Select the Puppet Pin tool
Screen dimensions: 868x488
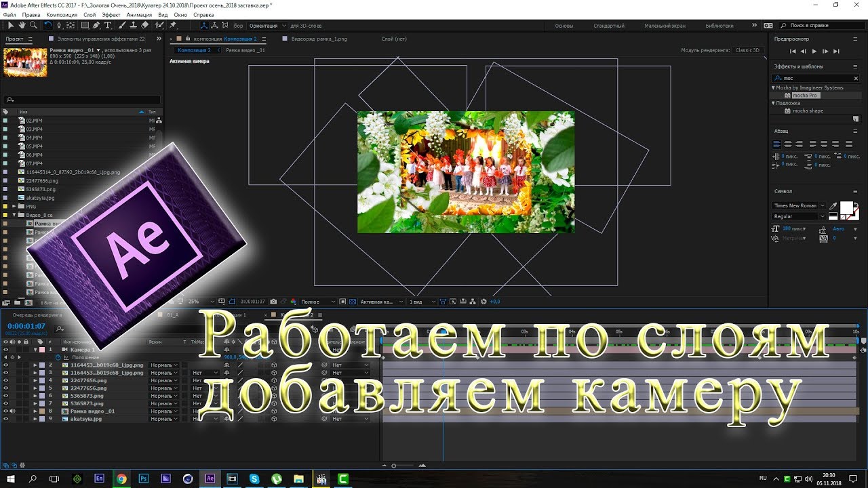pos(173,26)
